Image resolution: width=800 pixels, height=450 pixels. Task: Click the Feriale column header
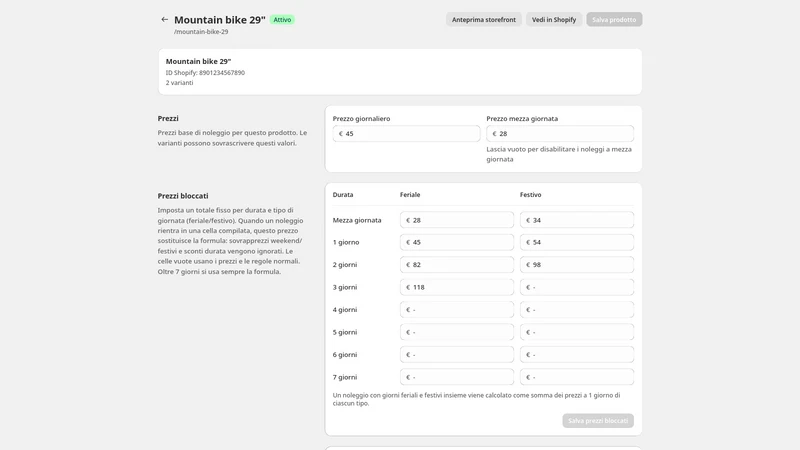[410, 194]
